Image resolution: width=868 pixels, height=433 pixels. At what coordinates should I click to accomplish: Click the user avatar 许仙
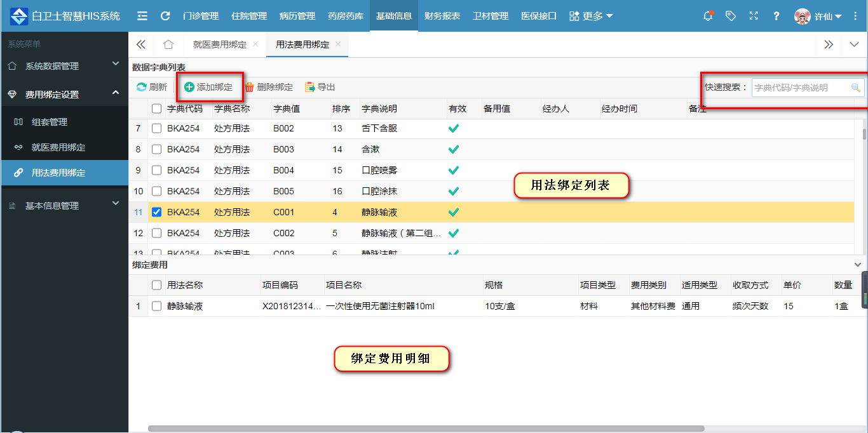[x=803, y=16]
